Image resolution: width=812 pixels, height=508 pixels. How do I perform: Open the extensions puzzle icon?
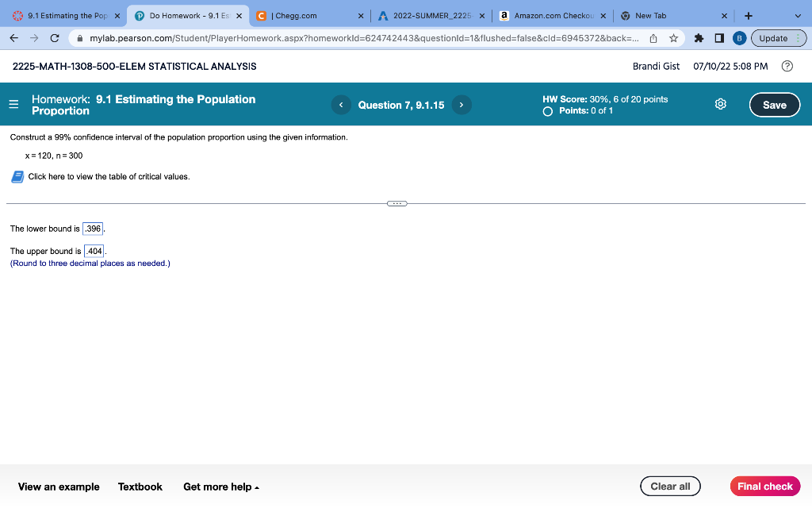(x=699, y=38)
